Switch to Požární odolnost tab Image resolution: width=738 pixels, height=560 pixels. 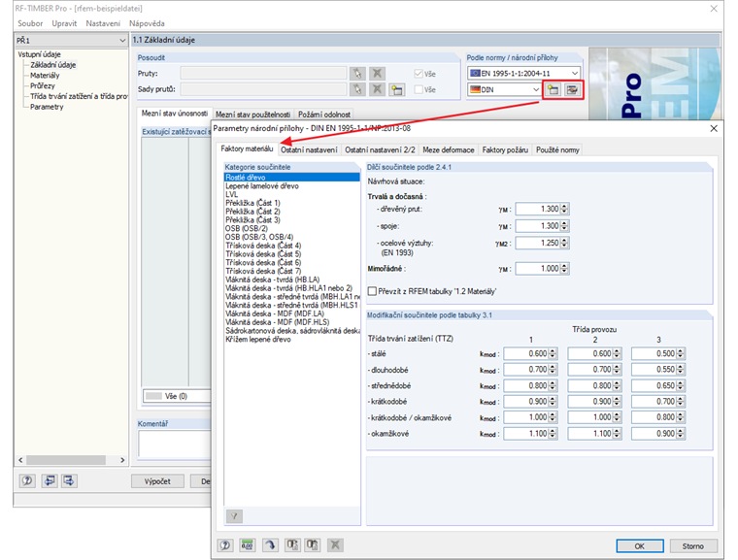(x=323, y=115)
